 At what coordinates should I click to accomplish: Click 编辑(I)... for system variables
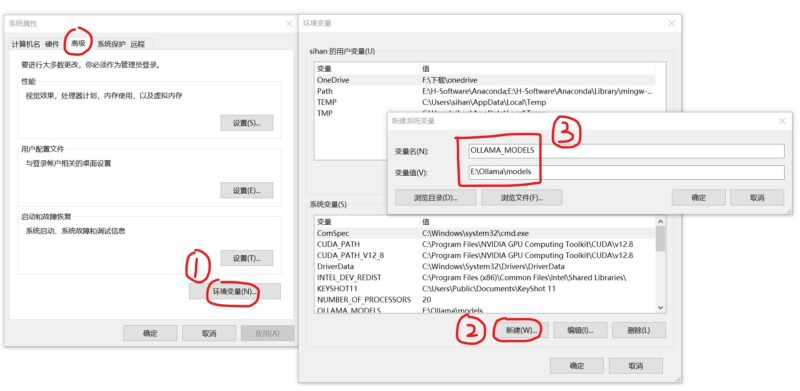pyautogui.click(x=581, y=330)
